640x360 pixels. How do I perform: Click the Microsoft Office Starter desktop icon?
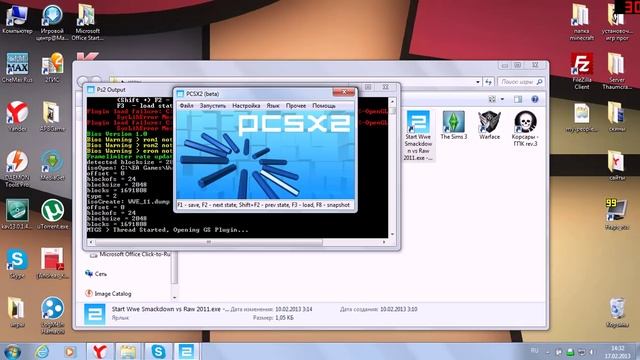pyautogui.click(x=87, y=22)
